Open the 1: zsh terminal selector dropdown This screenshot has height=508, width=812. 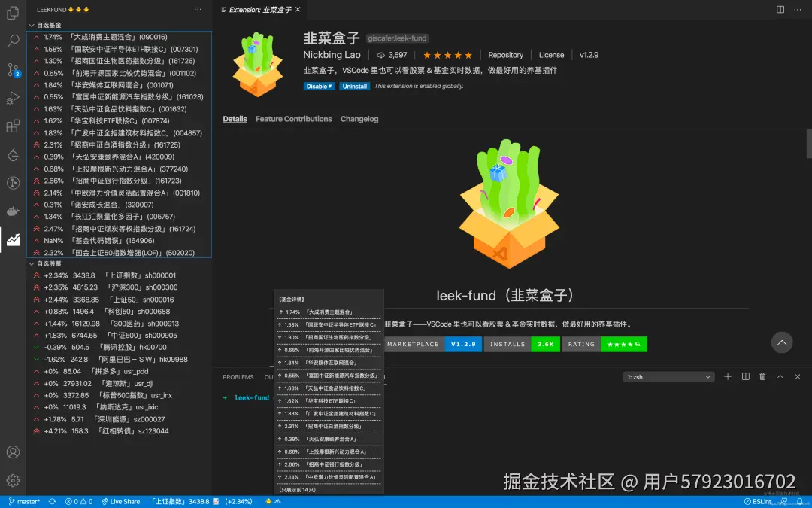(668, 377)
